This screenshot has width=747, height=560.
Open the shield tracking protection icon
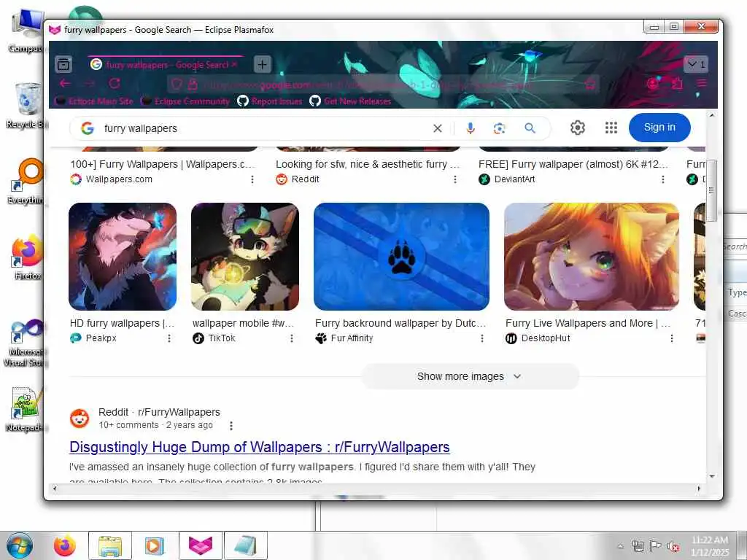tap(177, 85)
